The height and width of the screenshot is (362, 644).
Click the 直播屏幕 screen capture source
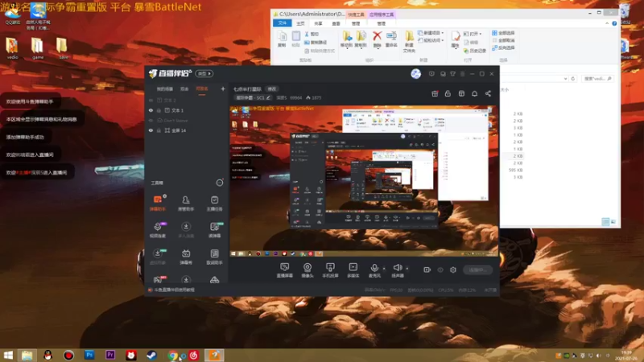coord(285,270)
